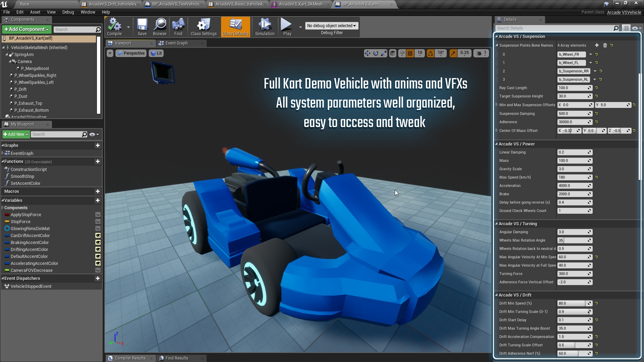Toggle visibility filter in My Blueprint panel

pyautogui.click(x=92, y=134)
